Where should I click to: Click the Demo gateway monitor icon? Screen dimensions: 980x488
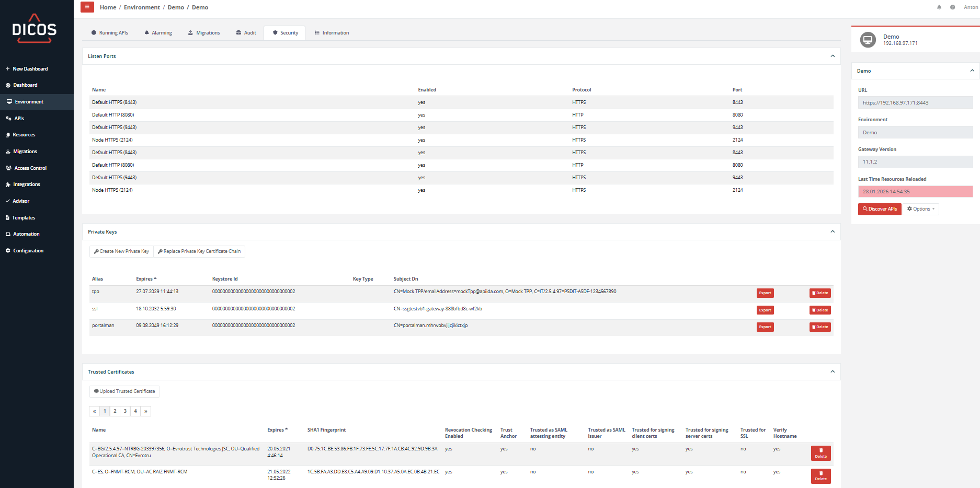coord(868,40)
